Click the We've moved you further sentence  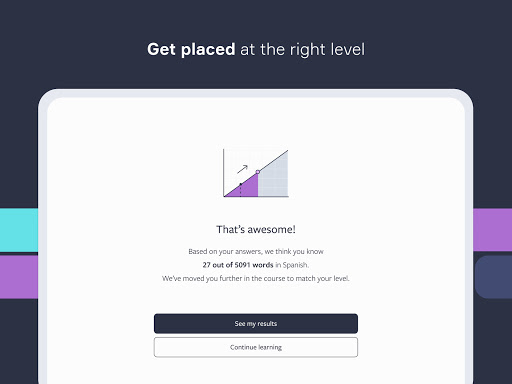(x=256, y=278)
